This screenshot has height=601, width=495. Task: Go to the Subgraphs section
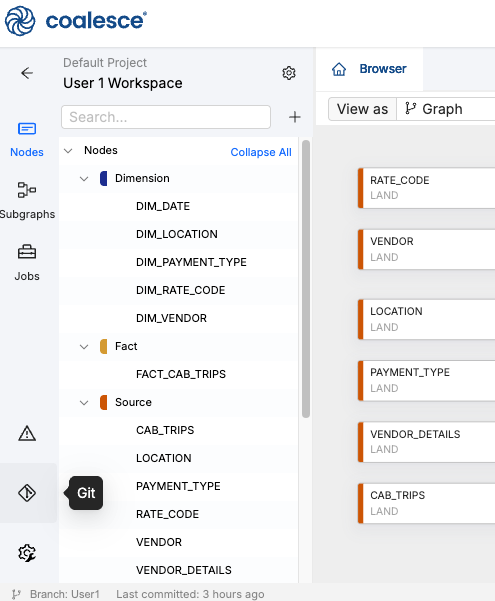click(x=27, y=200)
